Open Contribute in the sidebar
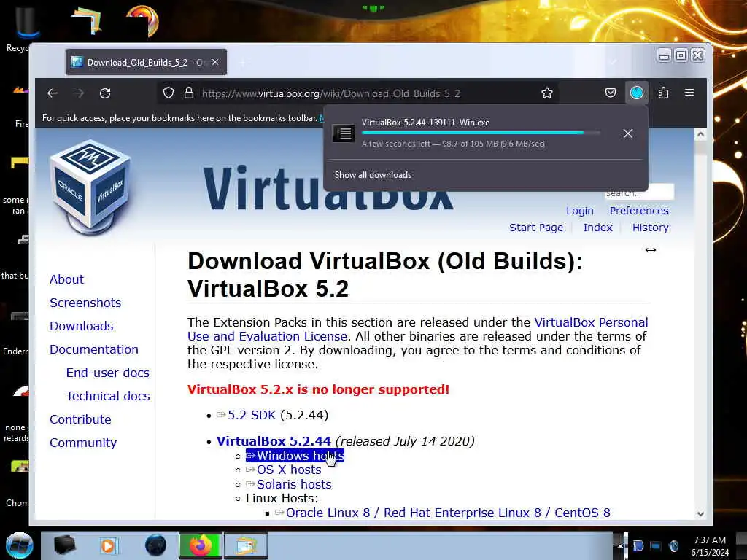Viewport: 747px width, 560px height. coord(80,419)
